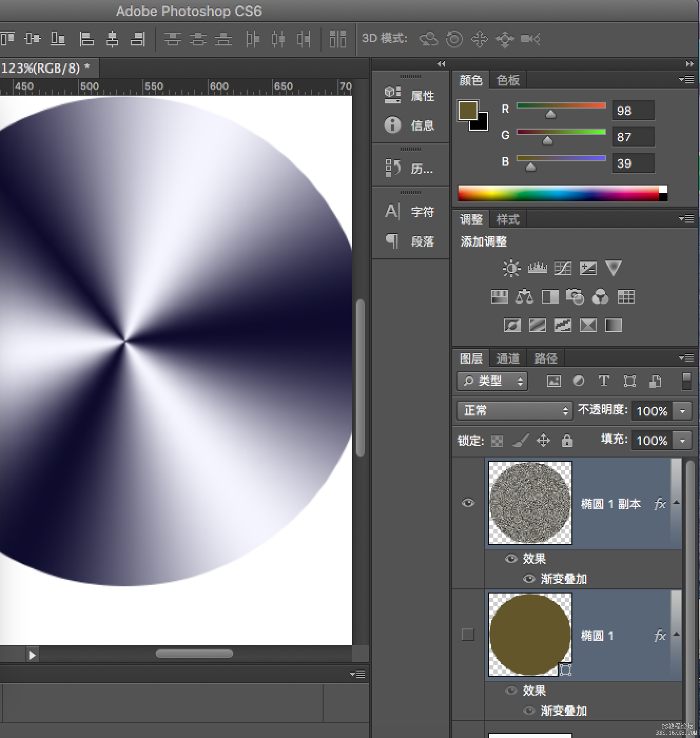Click distribute horizontal centers icon
700x738 pixels.
click(278, 38)
